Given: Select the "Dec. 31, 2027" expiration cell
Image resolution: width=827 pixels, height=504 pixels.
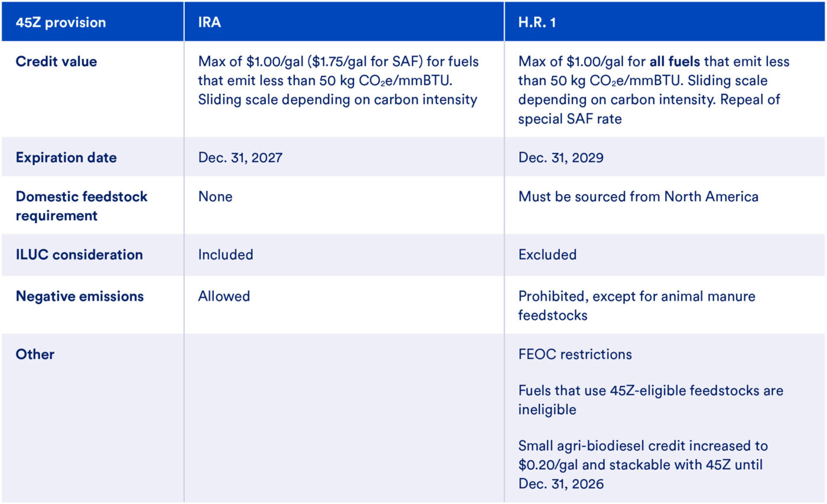Looking at the screenshot, I should [x=240, y=158].
